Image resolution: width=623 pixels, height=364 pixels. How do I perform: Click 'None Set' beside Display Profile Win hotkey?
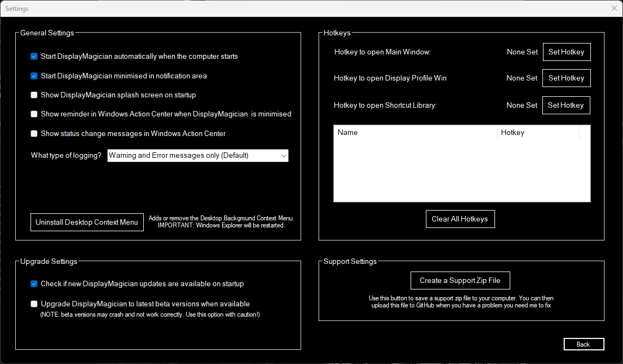point(522,78)
